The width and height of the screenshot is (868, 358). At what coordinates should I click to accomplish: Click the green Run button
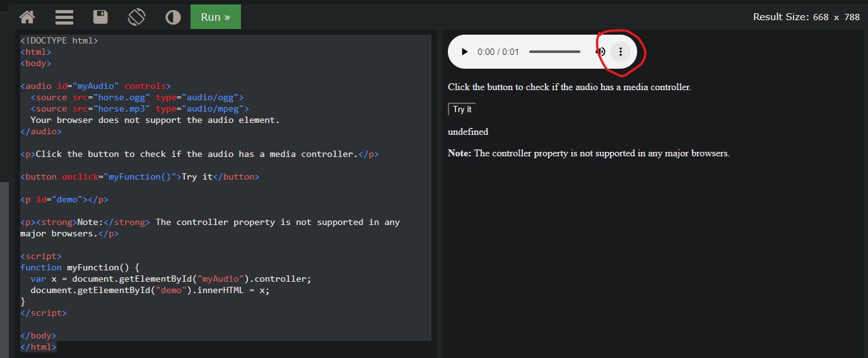[216, 17]
